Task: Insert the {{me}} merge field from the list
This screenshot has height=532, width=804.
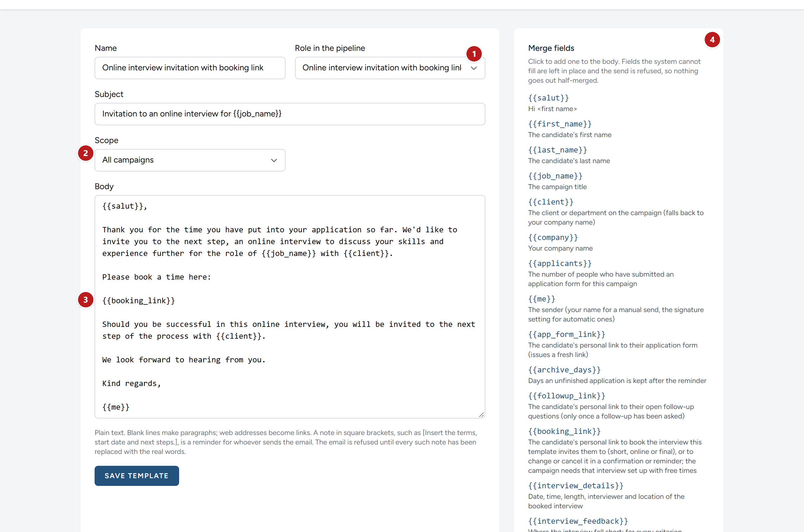Action: point(542,299)
